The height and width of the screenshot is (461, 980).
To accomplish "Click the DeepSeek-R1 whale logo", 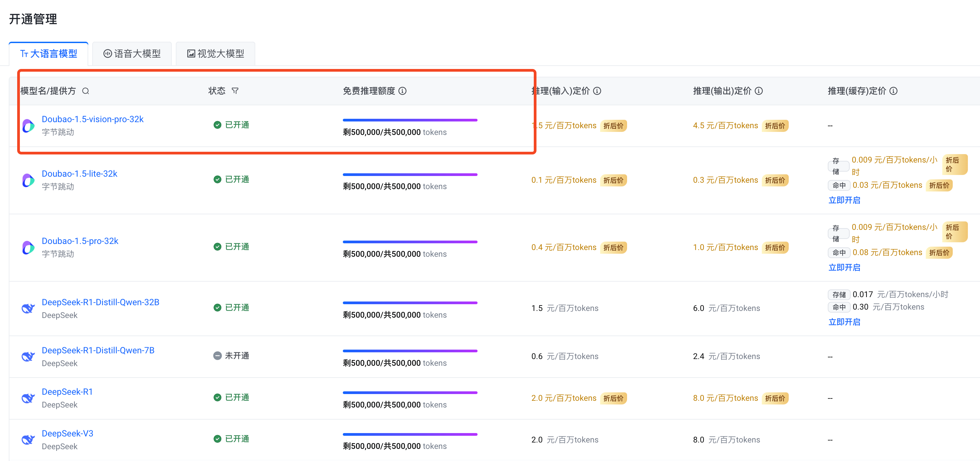I will (x=29, y=398).
